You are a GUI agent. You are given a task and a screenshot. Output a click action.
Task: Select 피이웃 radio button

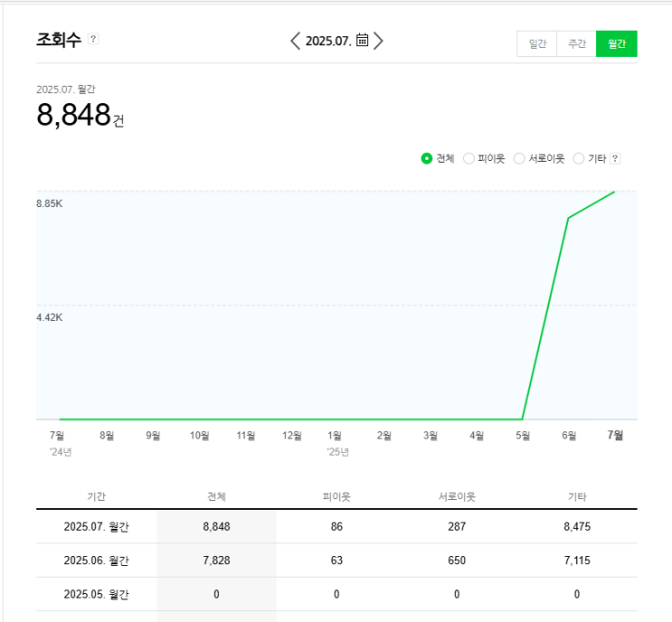pos(469,158)
